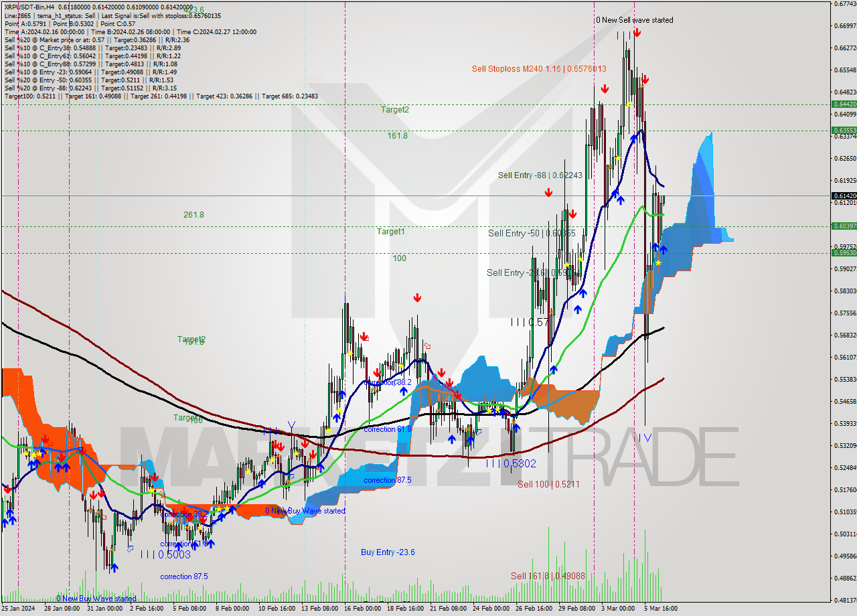Click the '10 Feb 16:00' time axis label

277,609
